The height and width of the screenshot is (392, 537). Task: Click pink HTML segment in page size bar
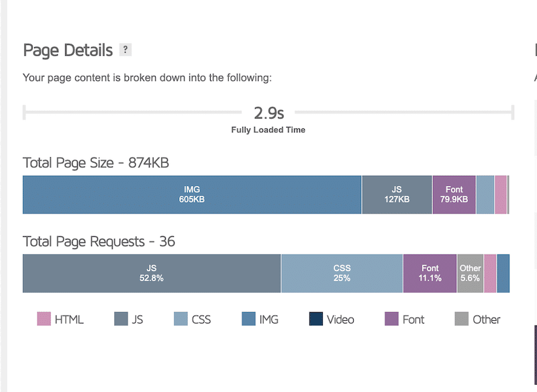tap(501, 195)
